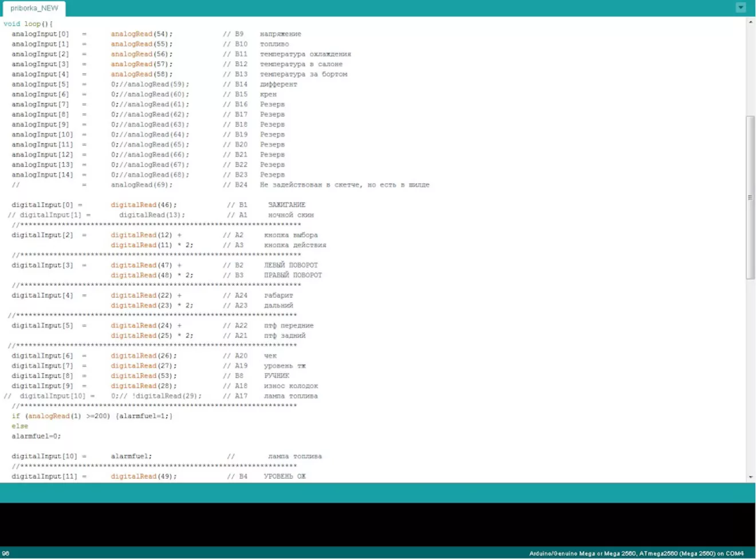Click the vertical scrollbar thumb
This screenshot has height=559, width=756.
pos(750,197)
